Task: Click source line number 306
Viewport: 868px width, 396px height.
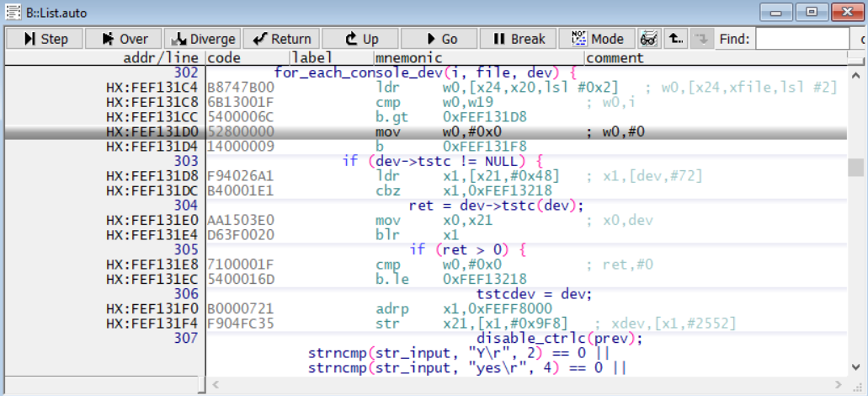Action: [x=186, y=294]
